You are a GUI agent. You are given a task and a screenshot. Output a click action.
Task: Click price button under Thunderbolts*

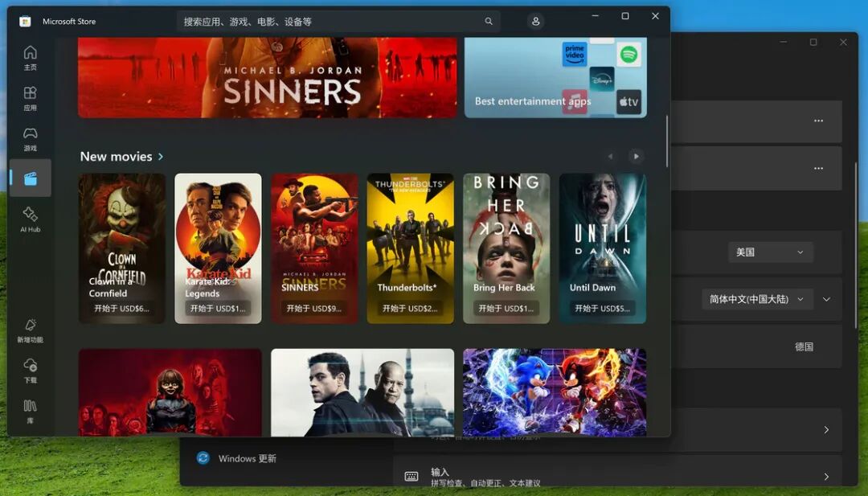(410, 309)
